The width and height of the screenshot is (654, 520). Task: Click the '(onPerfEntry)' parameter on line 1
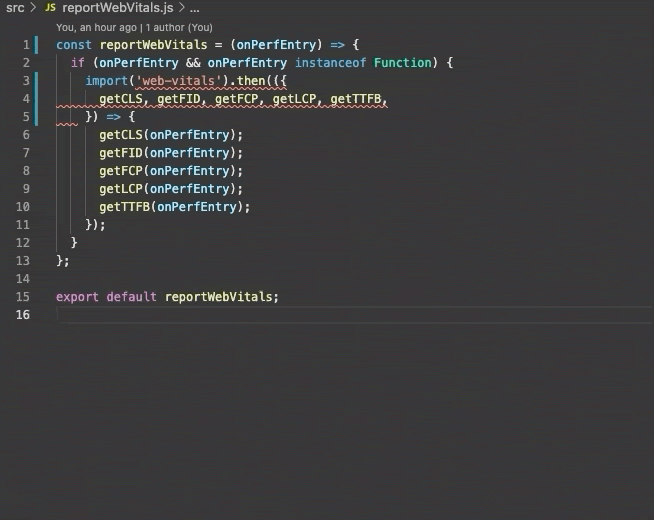277,45
